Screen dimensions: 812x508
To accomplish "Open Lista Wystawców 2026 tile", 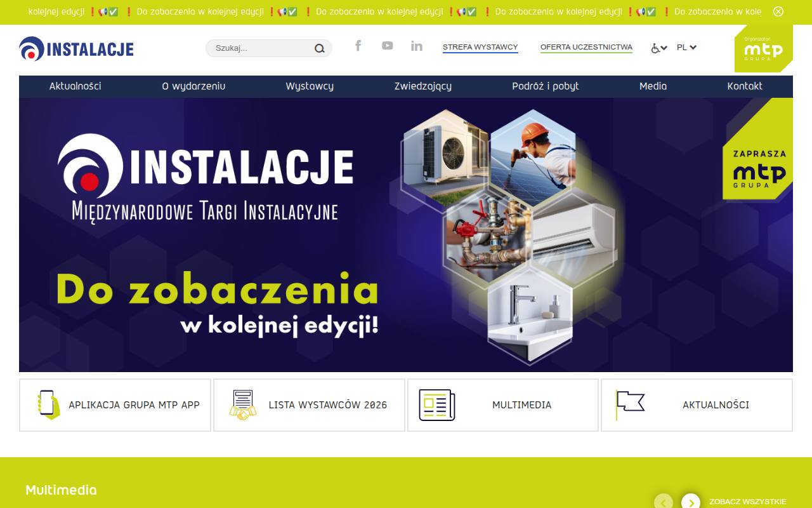I will coord(309,405).
